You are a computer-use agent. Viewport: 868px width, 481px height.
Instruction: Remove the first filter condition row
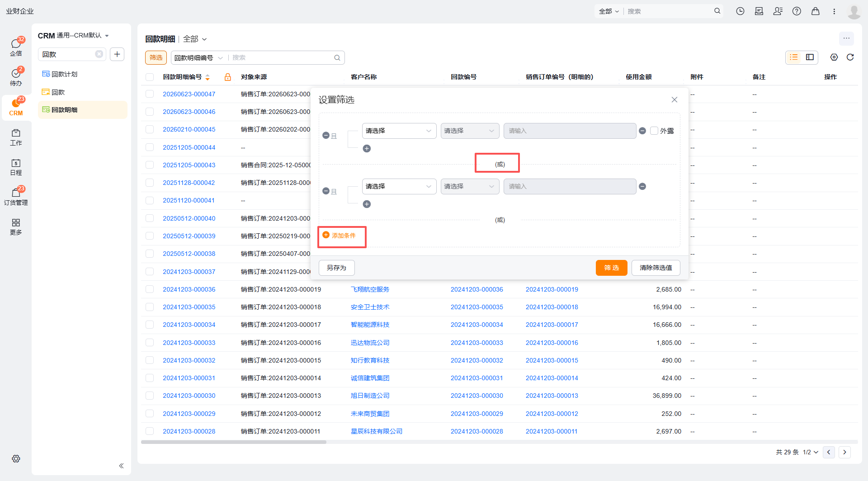click(642, 131)
